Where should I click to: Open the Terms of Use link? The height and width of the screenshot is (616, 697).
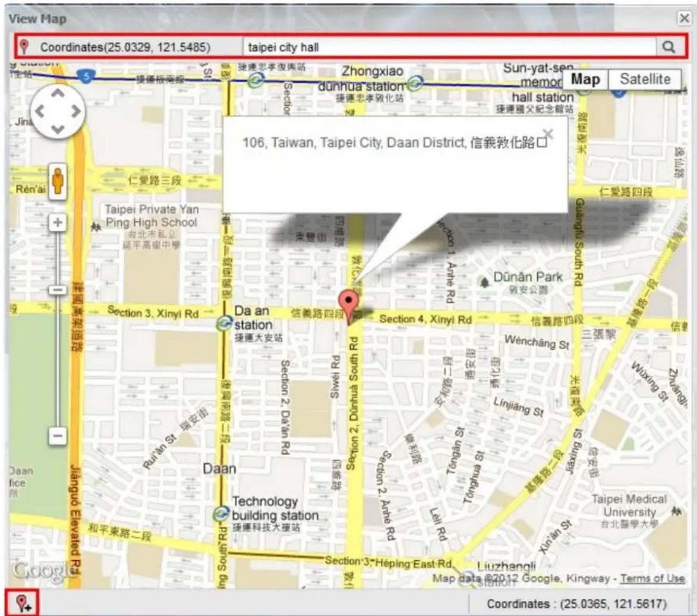click(x=652, y=578)
